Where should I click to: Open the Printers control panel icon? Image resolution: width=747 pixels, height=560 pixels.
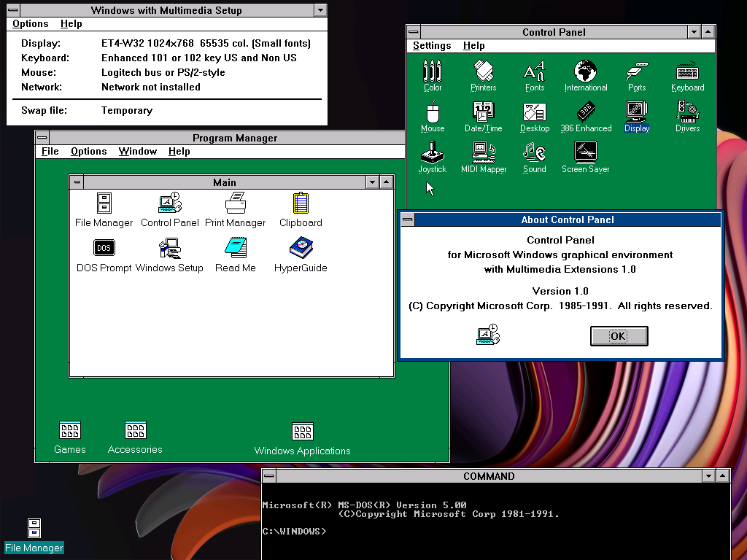pyautogui.click(x=483, y=72)
